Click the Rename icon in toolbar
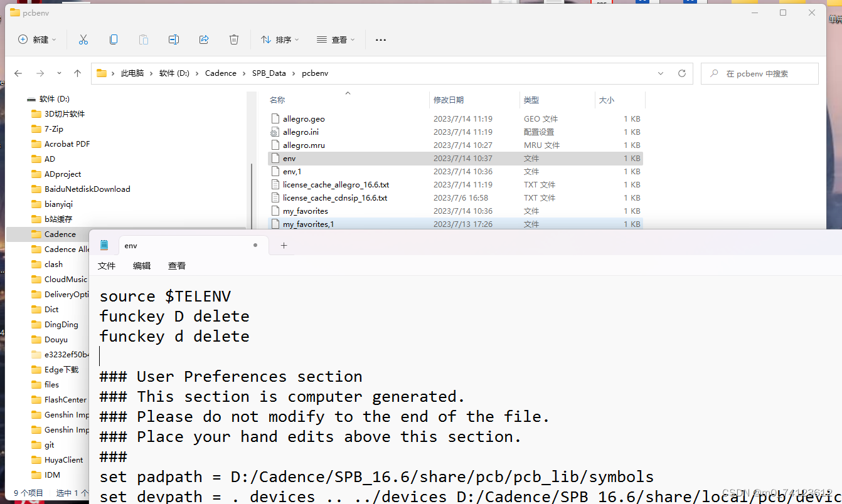 174,39
